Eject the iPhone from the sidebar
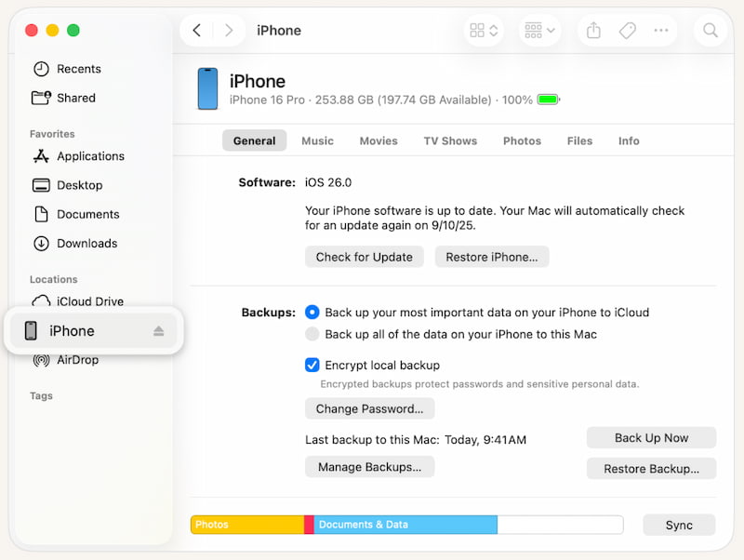Viewport: 744px width, 560px height. [x=158, y=331]
